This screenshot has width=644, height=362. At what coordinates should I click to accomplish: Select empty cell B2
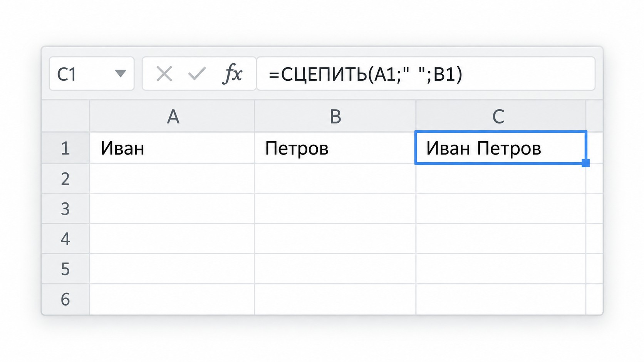point(335,178)
